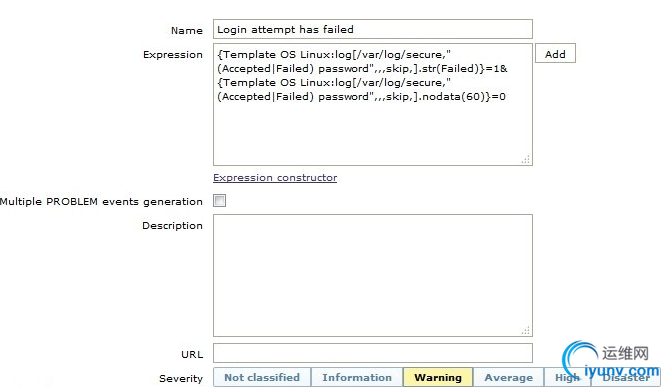Click the URL label text
665x387 pixels.
(x=192, y=354)
